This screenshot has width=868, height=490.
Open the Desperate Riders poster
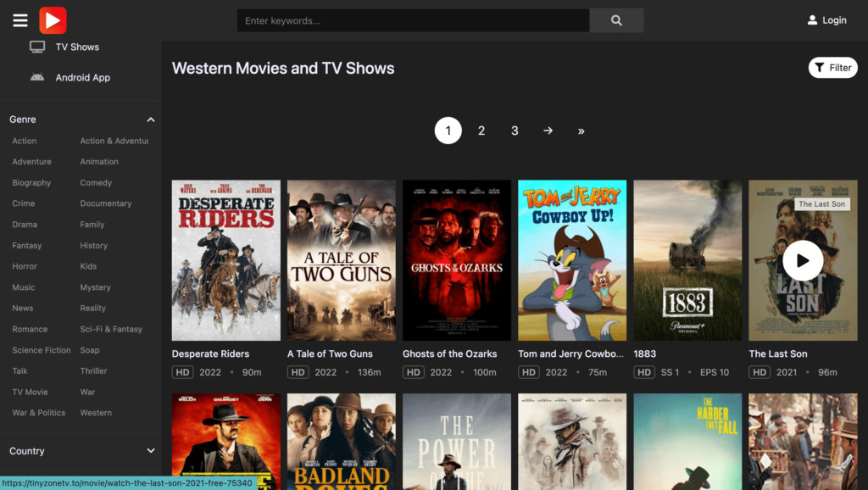(225, 260)
